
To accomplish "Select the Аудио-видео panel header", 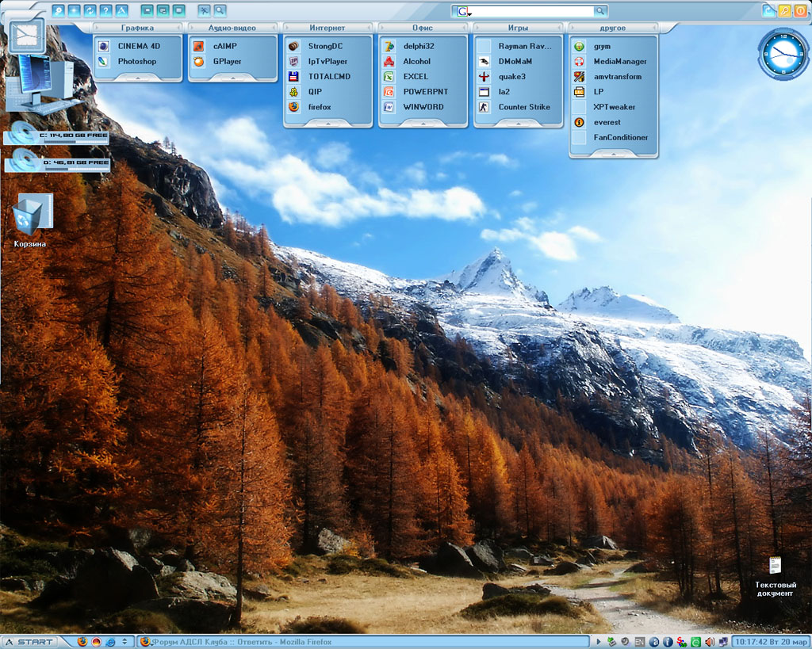I will (x=232, y=28).
